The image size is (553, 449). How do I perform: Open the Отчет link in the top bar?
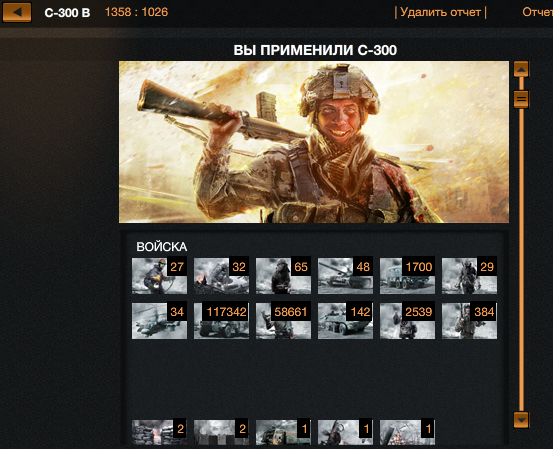(x=537, y=12)
